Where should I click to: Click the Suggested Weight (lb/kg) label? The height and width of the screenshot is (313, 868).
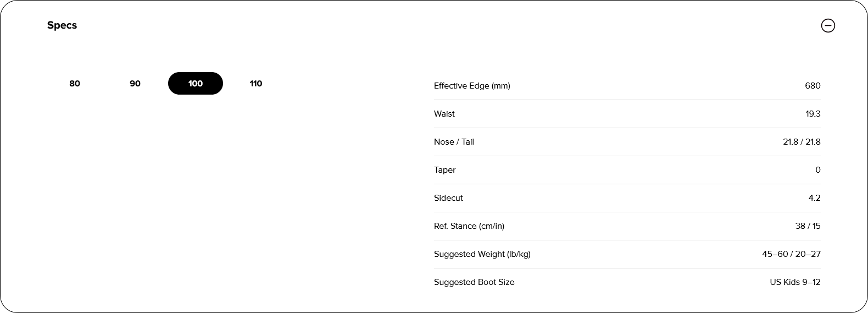click(482, 254)
